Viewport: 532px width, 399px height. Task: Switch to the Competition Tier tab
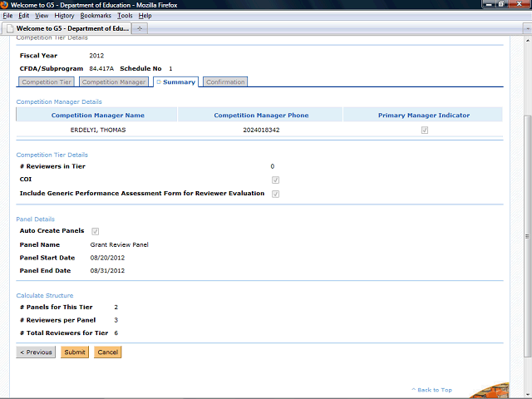pos(47,81)
